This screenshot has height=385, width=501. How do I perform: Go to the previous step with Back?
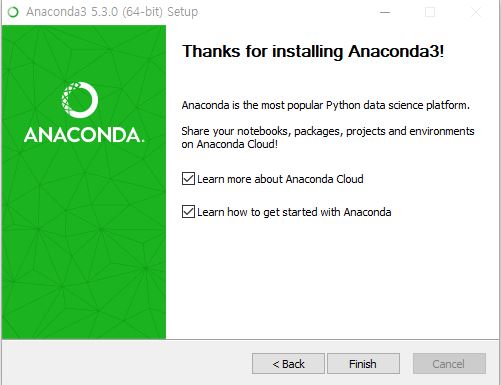point(288,364)
